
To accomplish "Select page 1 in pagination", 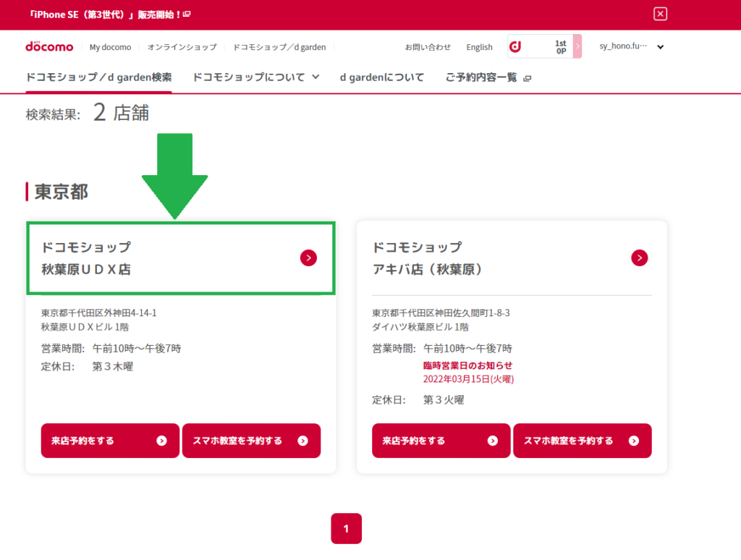I will click(x=347, y=528).
